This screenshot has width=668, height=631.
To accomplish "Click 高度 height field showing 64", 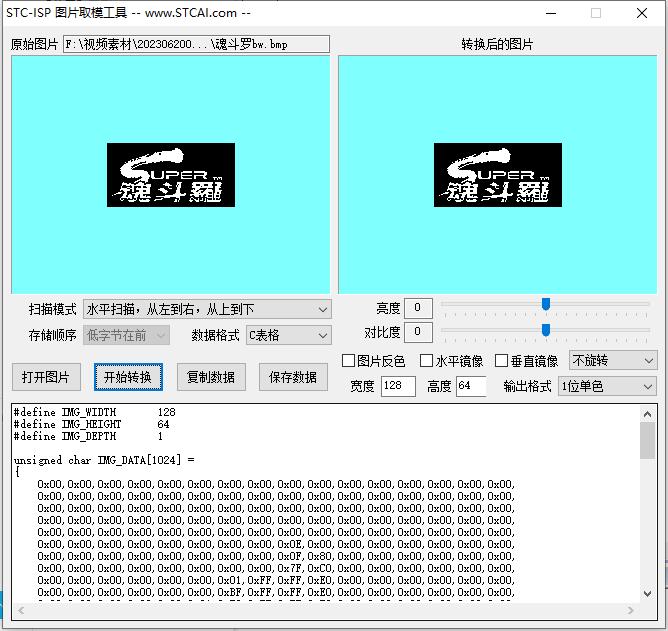I will click(x=471, y=386).
